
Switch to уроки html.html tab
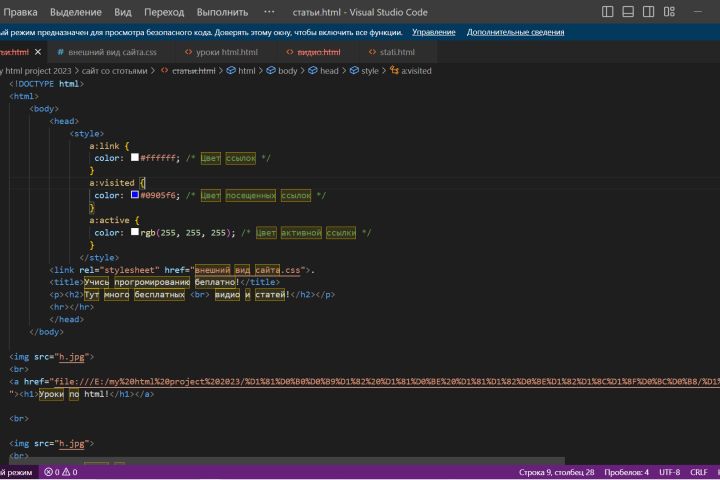225,52
